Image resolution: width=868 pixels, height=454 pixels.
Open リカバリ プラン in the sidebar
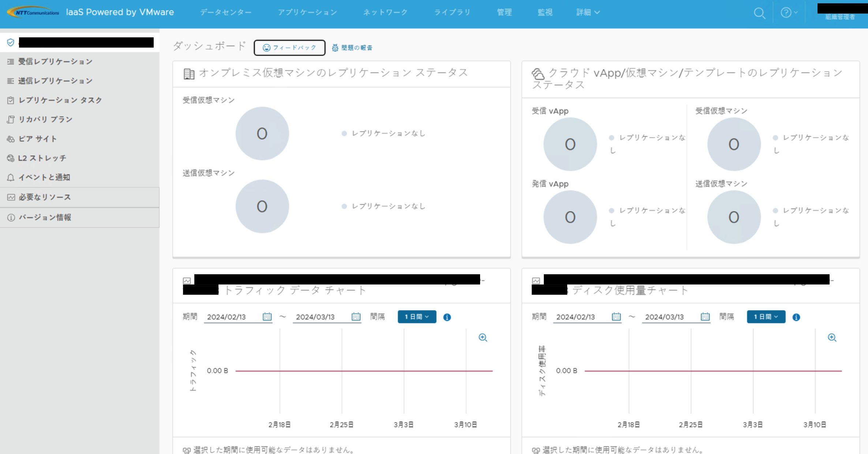click(x=45, y=119)
